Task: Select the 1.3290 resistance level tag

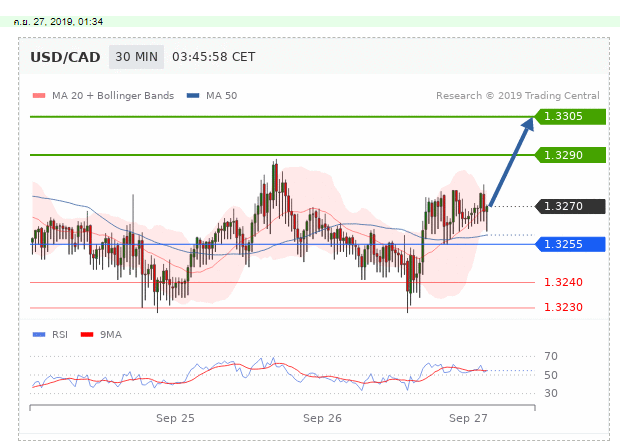Action: pyautogui.click(x=570, y=155)
